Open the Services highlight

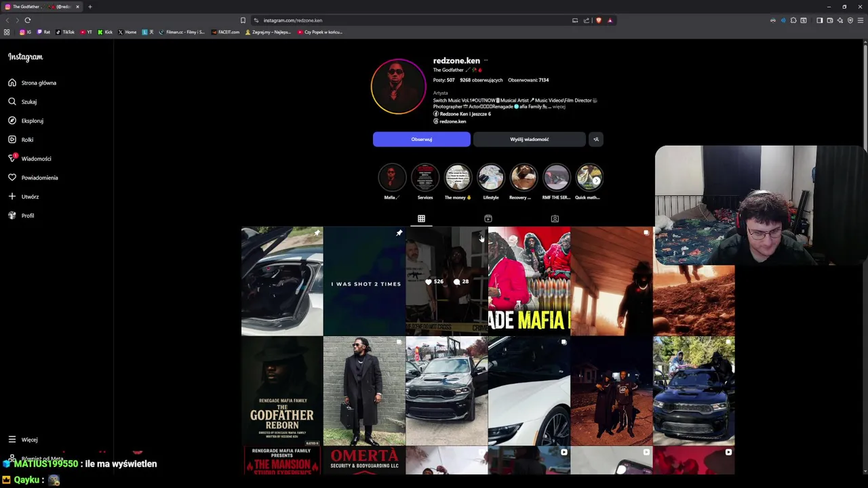click(425, 178)
